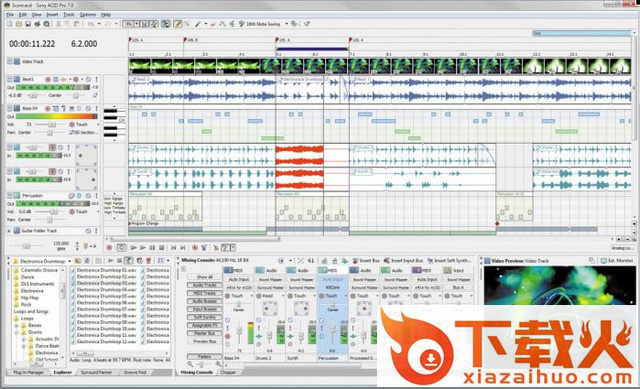The image size is (640, 389).
Task: Open the Percussion track more-options icon
Action: pyautogui.click(x=96, y=196)
